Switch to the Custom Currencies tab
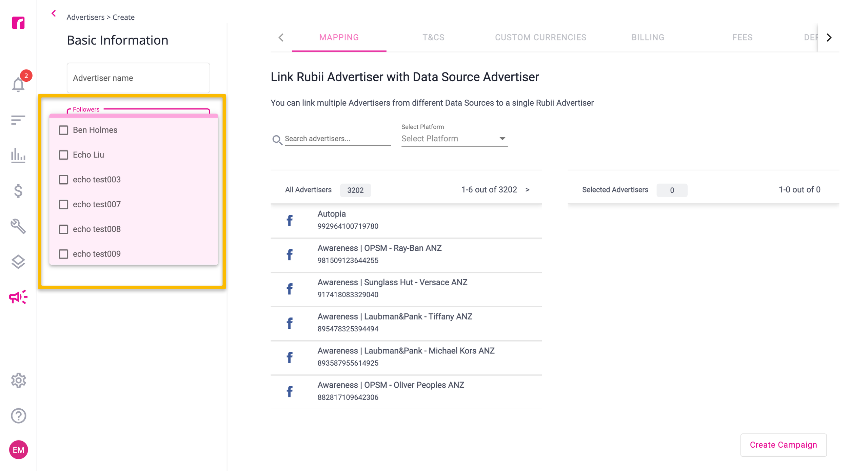The image size is (868, 471). coord(540,37)
